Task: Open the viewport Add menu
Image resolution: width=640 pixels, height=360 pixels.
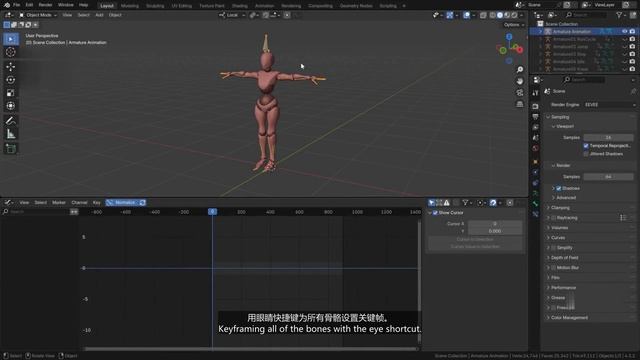Action: pyautogui.click(x=99, y=15)
